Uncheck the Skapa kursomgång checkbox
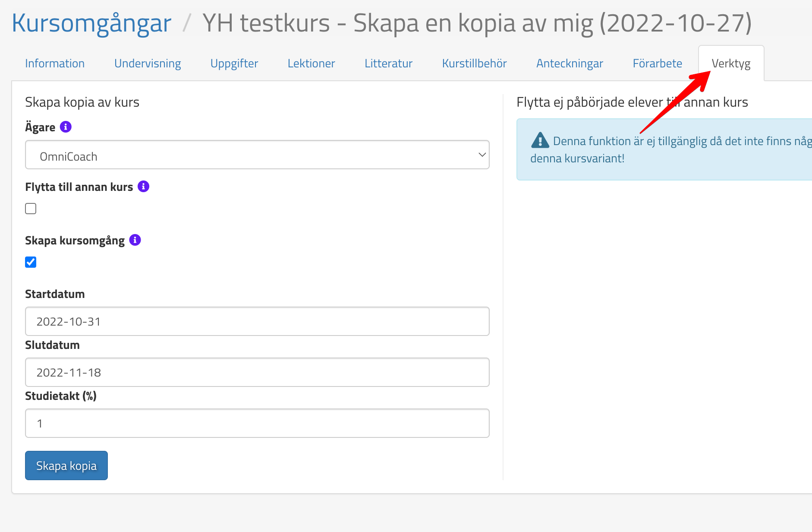Viewport: 812px width, 532px height. [x=31, y=262]
